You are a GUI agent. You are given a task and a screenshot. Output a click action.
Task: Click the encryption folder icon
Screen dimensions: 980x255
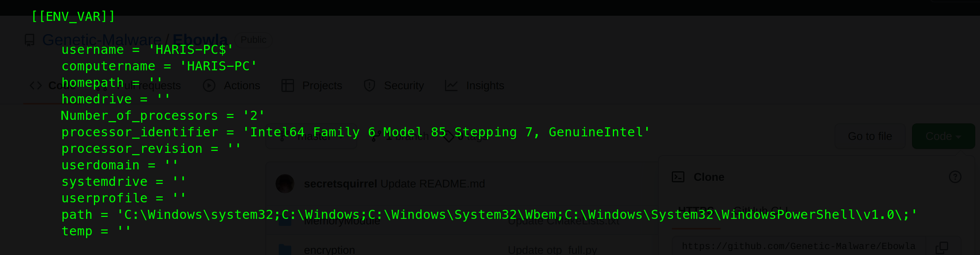pos(285,250)
